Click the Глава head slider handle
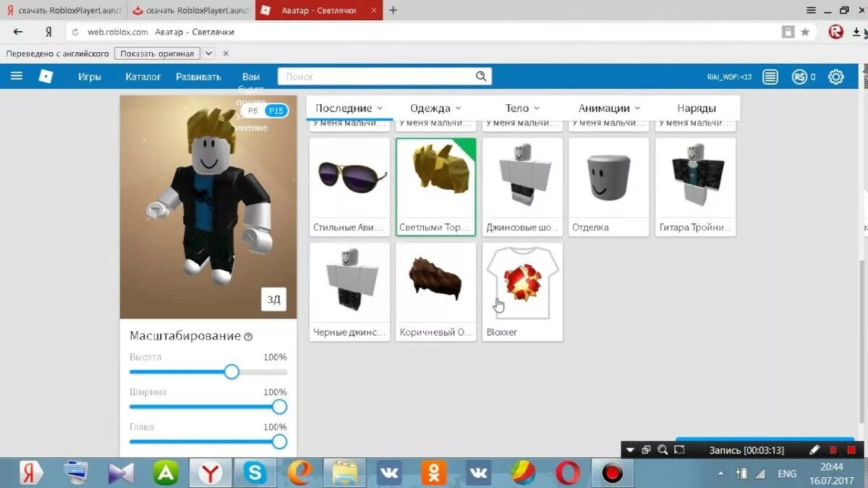The height and width of the screenshot is (488, 868). (x=279, y=442)
